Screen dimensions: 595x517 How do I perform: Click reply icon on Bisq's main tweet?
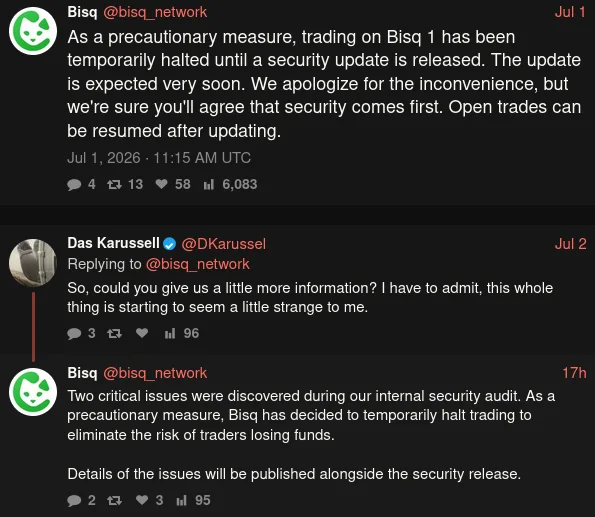point(74,185)
